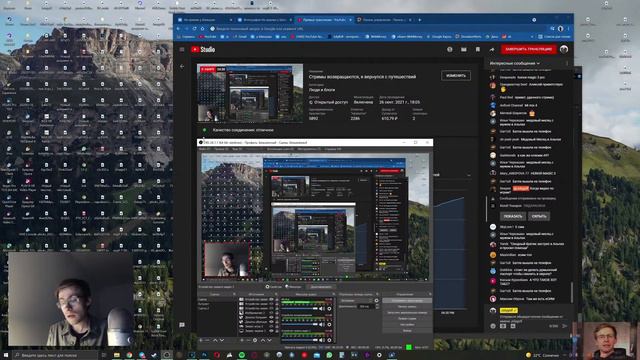Image resolution: width=640 pixels, height=360 pixels.
Task: Open the account avatar in YouTube Studio
Action: click(564, 49)
